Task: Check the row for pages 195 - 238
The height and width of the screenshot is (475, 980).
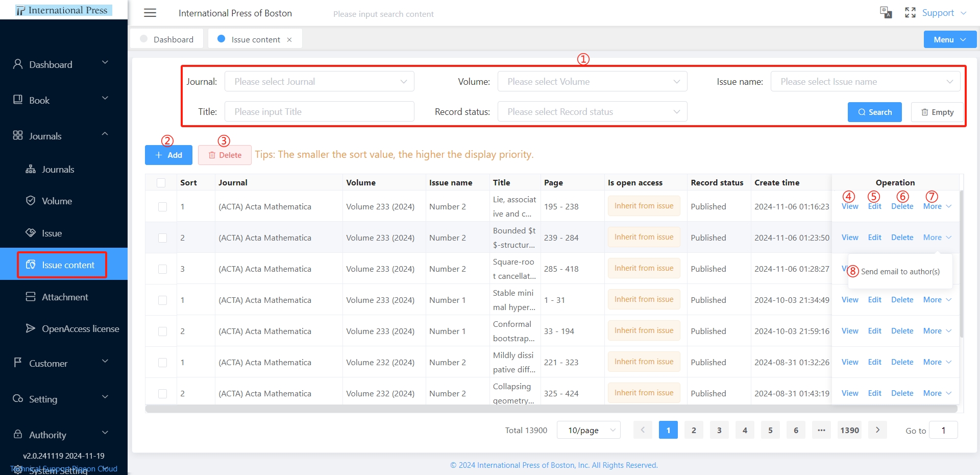Action: 162,207
